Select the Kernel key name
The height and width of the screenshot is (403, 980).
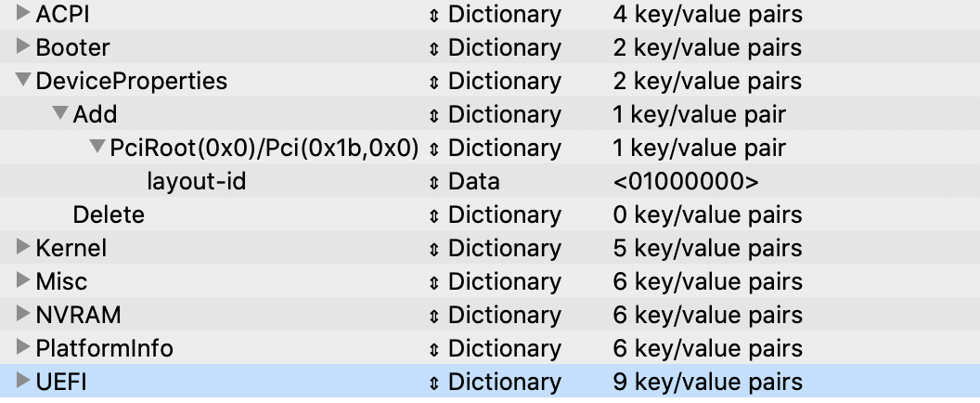pyautogui.click(x=71, y=248)
